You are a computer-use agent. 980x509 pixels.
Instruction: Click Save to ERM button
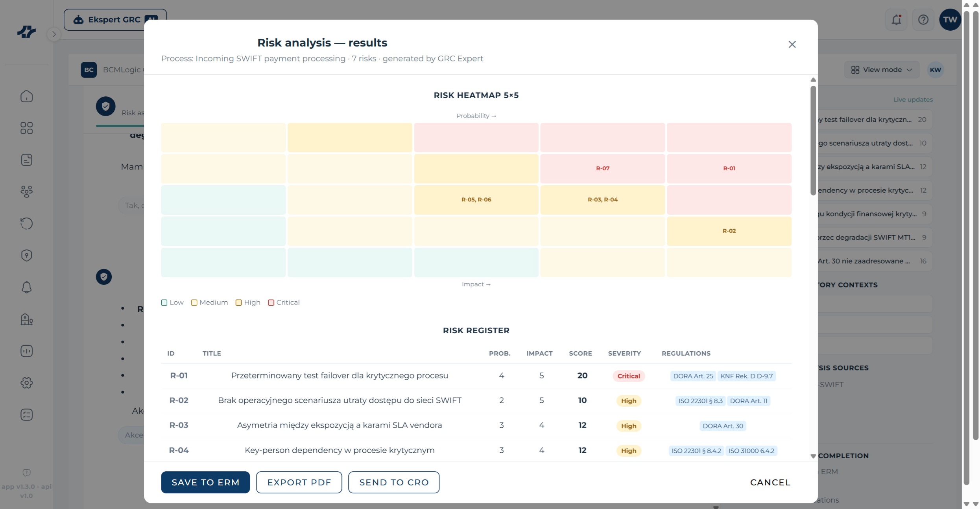(x=205, y=482)
